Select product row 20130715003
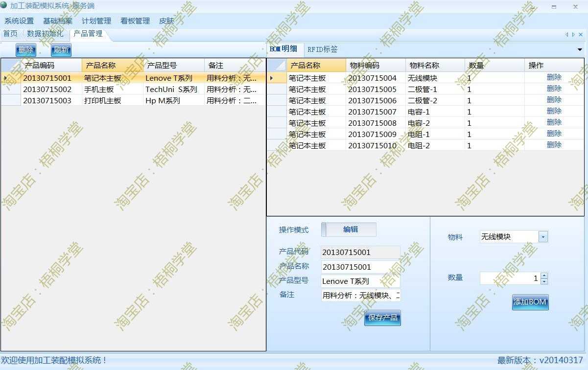Image resolution: width=588 pixels, height=370 pixels. point(133,100)
